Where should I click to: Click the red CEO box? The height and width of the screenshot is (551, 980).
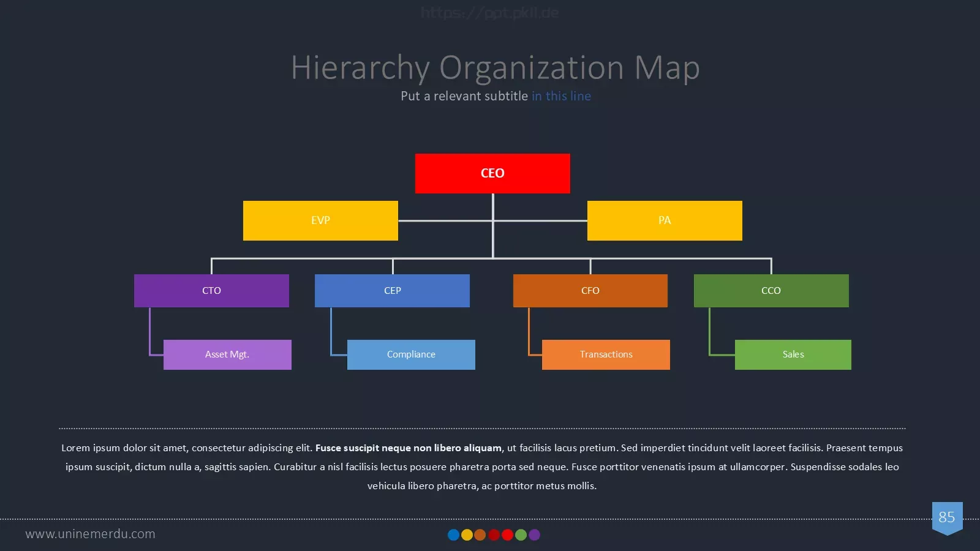492,173
